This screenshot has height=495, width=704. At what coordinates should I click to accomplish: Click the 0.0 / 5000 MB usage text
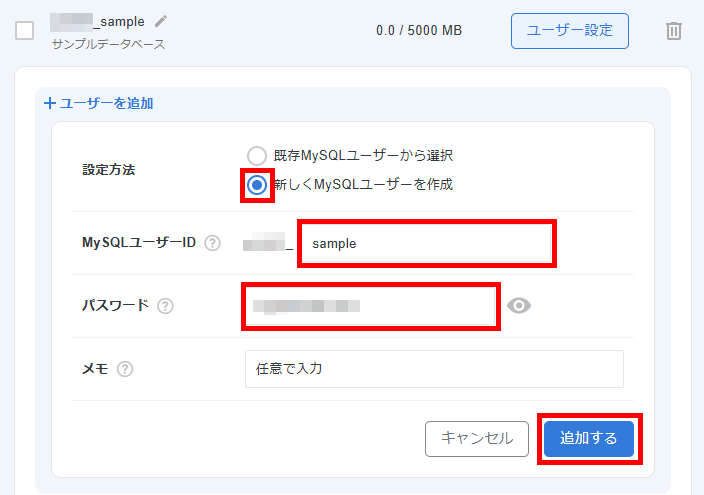coord(418,31)
